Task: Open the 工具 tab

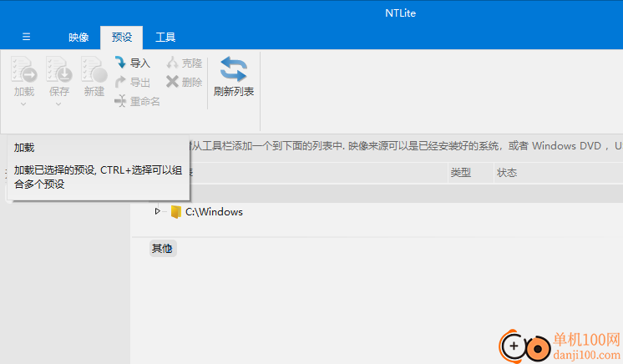Action: 165,38
